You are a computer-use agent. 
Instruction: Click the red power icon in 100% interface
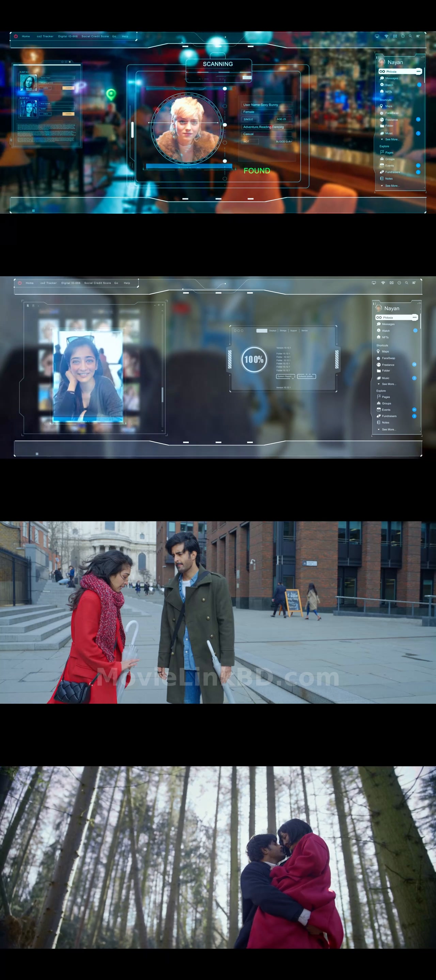[x=20, y=283]
